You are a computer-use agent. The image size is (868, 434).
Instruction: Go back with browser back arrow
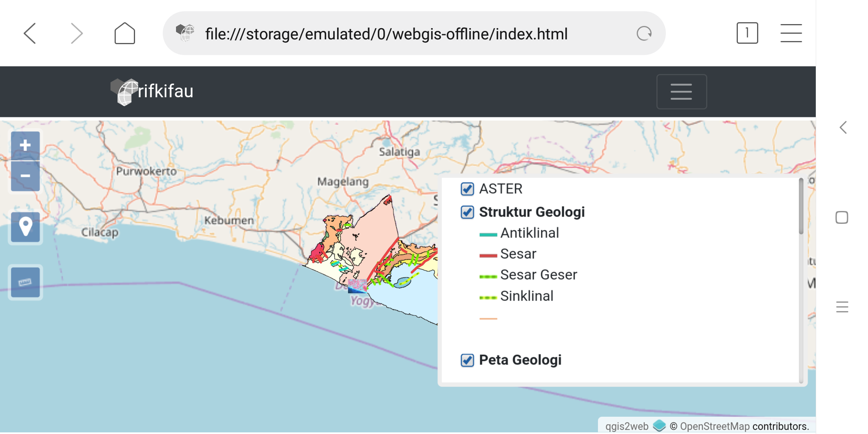[30, 33]
